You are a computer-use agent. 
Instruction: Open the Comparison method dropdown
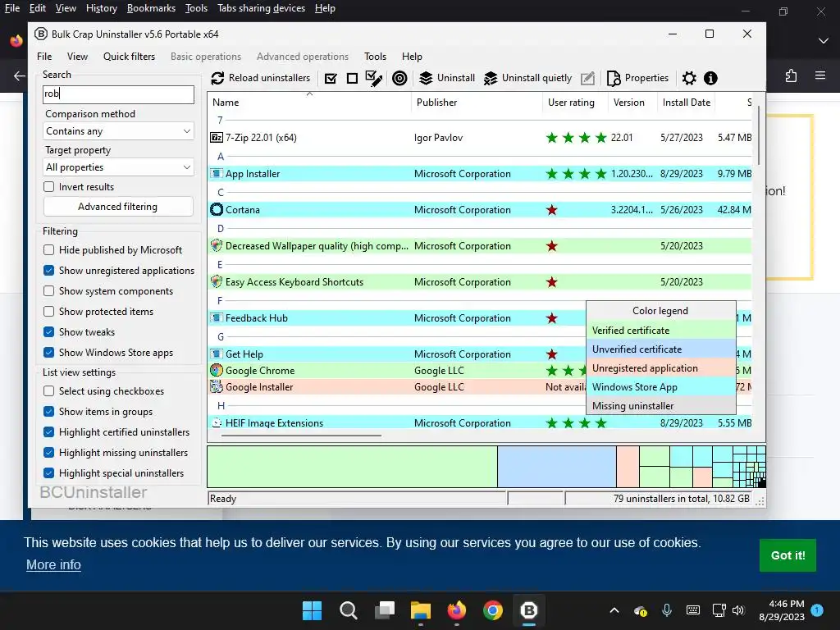click(x=118, y=131)
